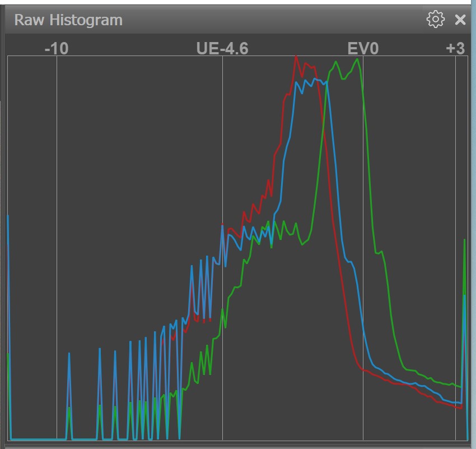Click the green channel's highest peak
Image resolution: width=476 pixels, height=449 pixels.
pyautogui.click(x=357, y=59)
